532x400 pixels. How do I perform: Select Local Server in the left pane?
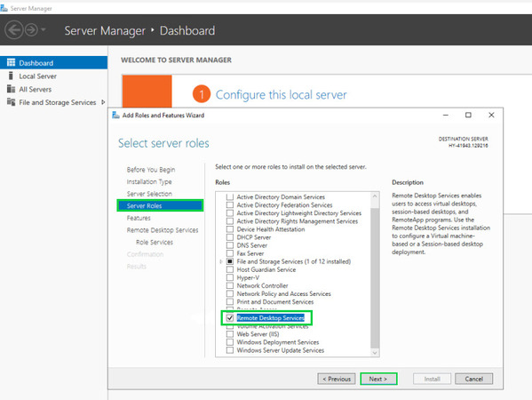(53, 76)
